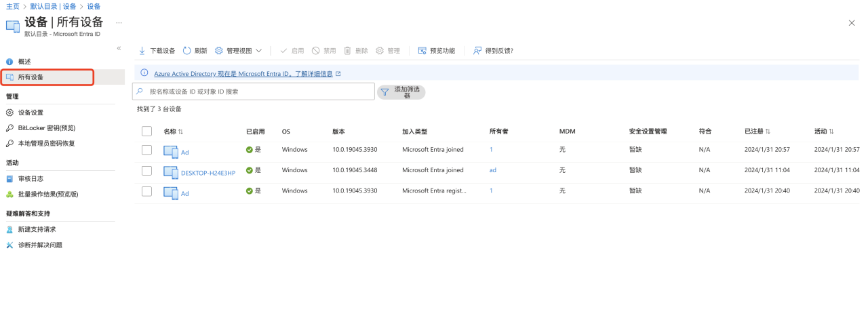Sort by Registered (已注册) column header
The height and width of the screenshot is (322, 868).
click(x=757, y=132)
